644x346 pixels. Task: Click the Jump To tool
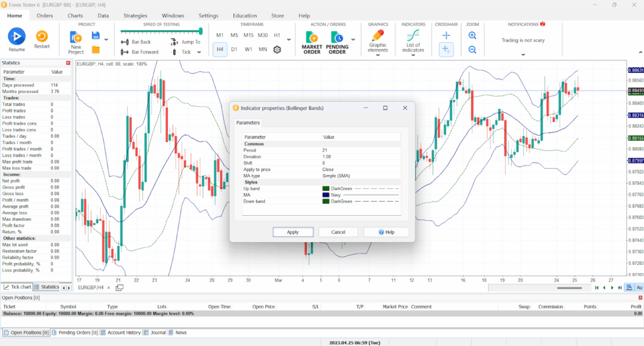(186, 42)
